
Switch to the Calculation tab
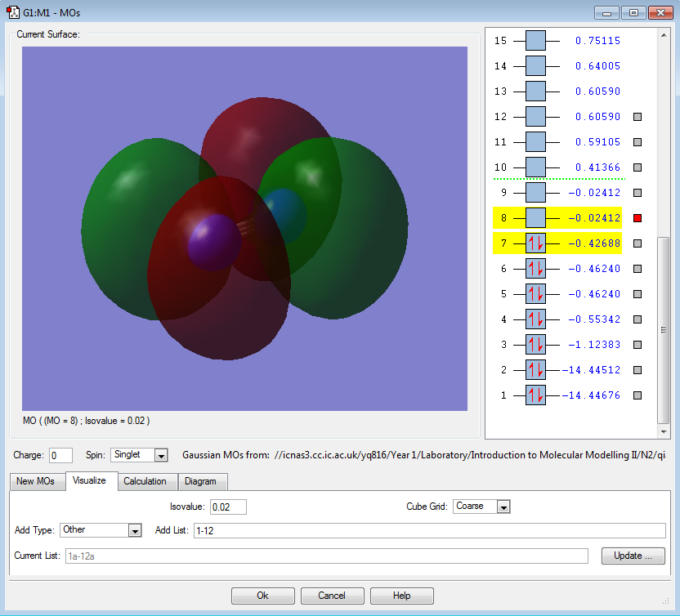click(145, 481)
